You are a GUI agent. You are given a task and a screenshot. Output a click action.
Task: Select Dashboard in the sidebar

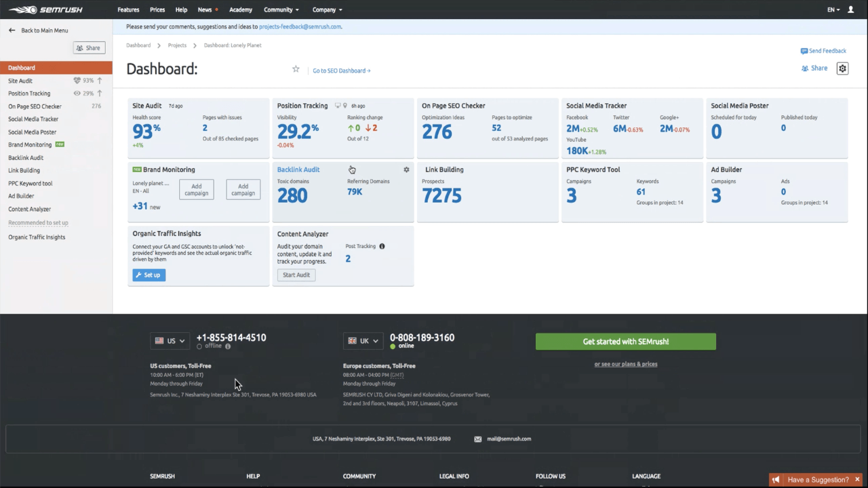click(x=56, y=68)
